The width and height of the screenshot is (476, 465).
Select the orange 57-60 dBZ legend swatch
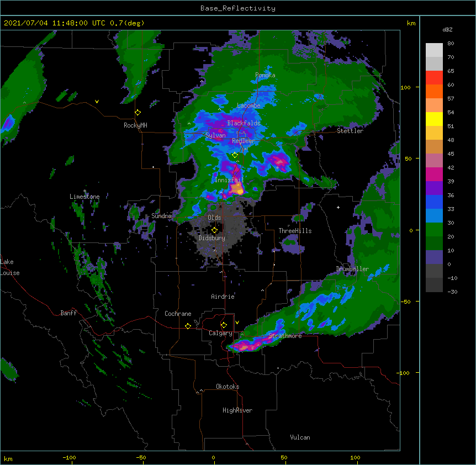[x=434, y=91]
